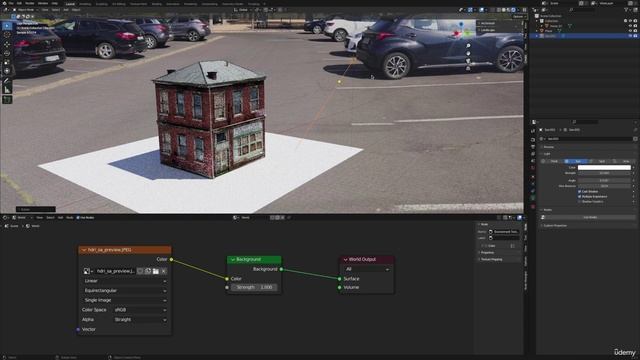Open the Color Space sRGB dropdown
Viewport: 640px width, 360px height.
(140, 310)
